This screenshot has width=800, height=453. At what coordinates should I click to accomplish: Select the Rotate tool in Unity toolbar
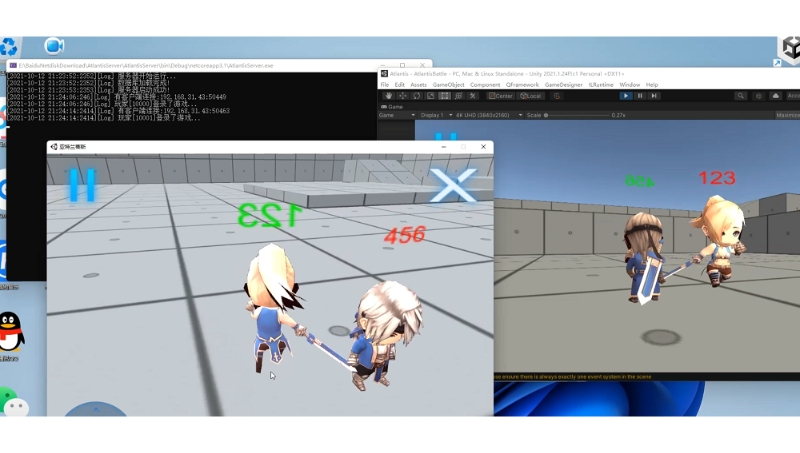coord(417,96)
